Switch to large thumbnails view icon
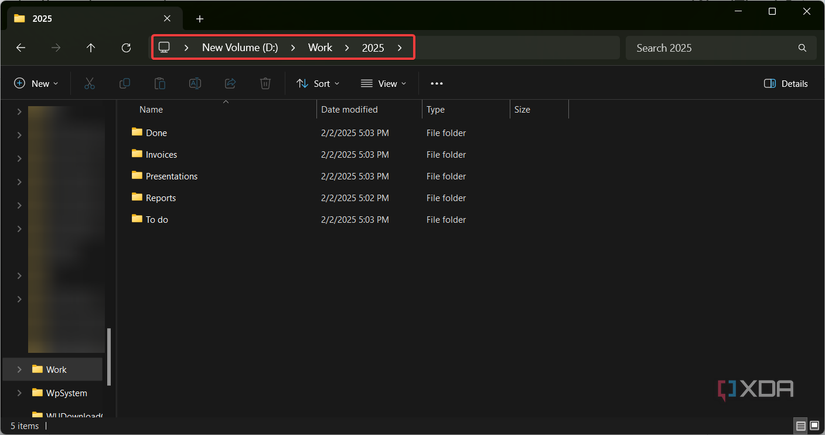This screenshot has width=825, height=435. [814, 426]
